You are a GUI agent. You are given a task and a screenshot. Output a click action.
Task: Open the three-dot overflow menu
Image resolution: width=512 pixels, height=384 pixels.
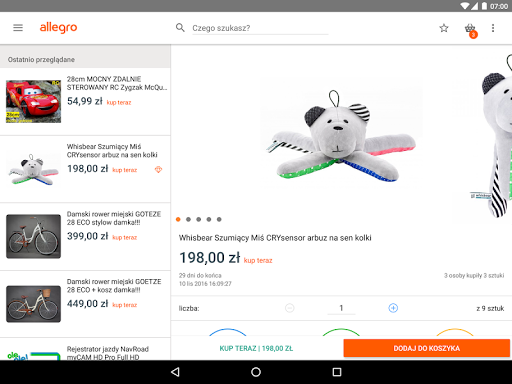493,28
